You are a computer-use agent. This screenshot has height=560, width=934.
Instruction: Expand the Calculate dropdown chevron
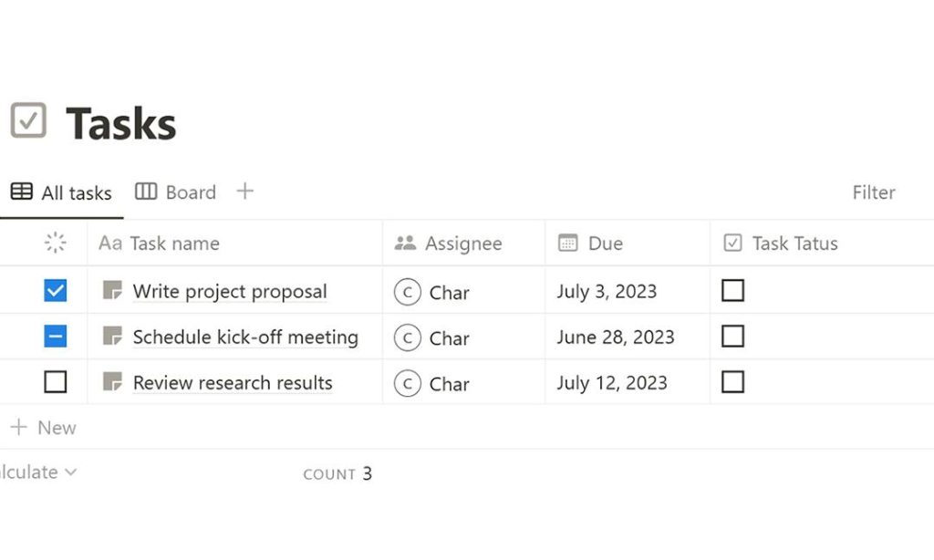(71, 472)
